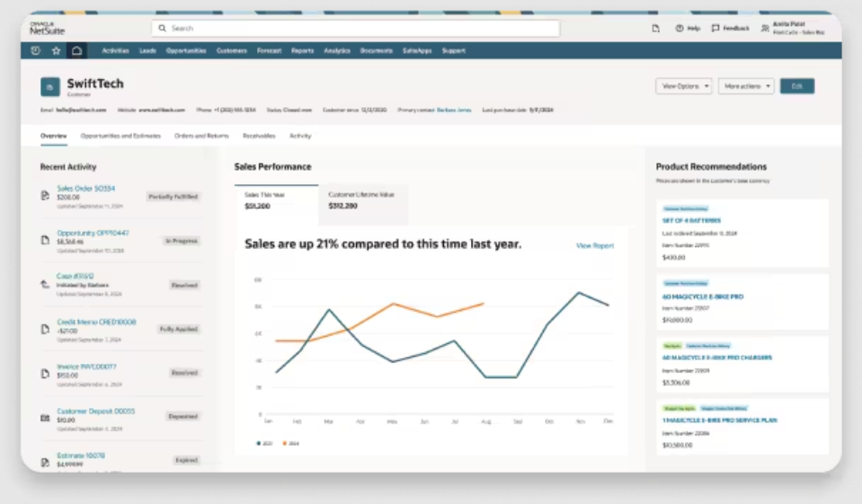Open the Customers menu

coord(231,50)
